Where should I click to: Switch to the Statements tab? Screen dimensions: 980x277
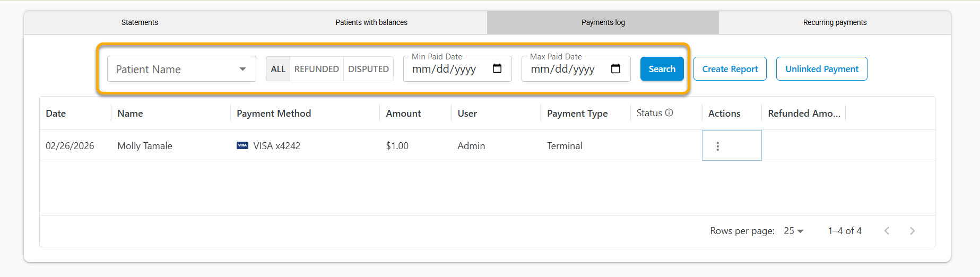point(140,22)
